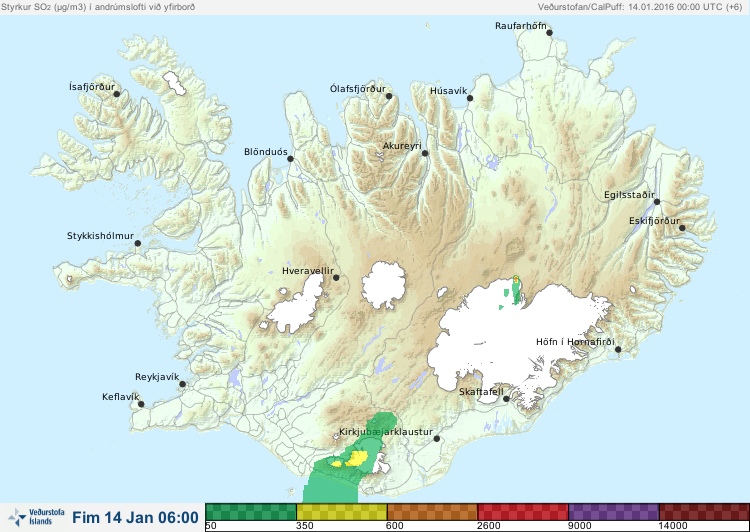Click the Ólafsfjörður marker

(x=389, y=96)
